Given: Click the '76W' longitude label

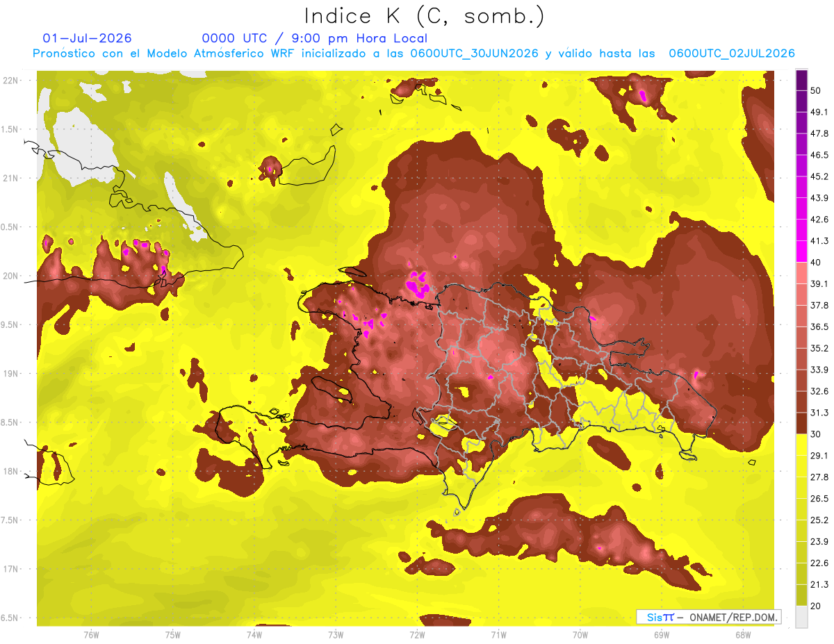Looking at the screenshot, I should click(91, 635).
